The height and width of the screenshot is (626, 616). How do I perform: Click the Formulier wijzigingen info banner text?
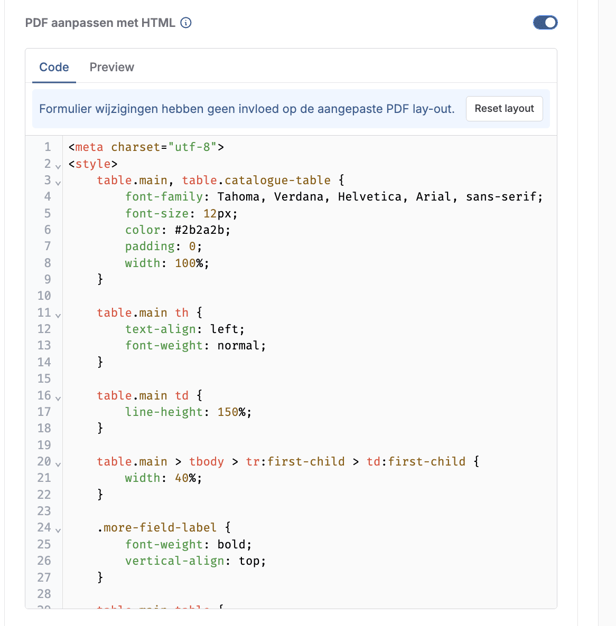(246, 108)
